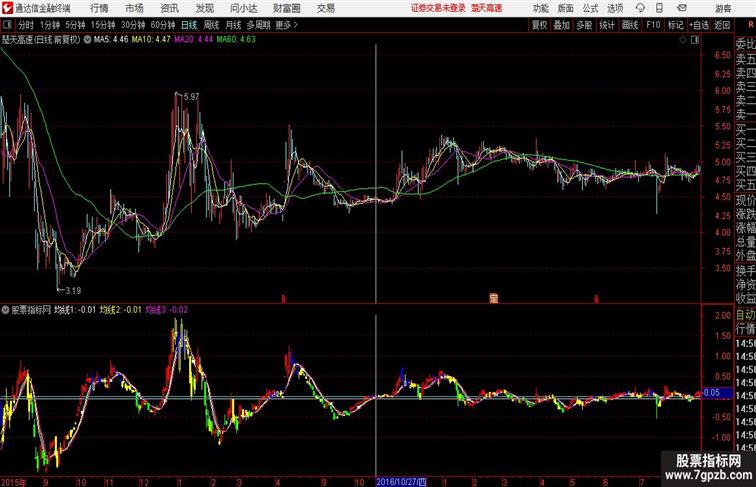This screenshot has height=487, width=756.
Task: Switch to the 5分钟 period tab
Action: [x=75, y=25]
